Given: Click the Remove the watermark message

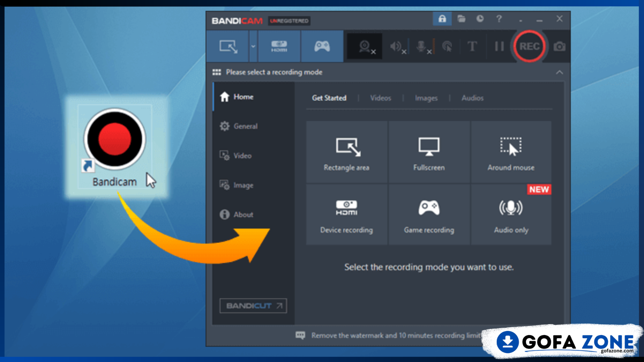Looking at the screenshot, I should coord(396,336).
